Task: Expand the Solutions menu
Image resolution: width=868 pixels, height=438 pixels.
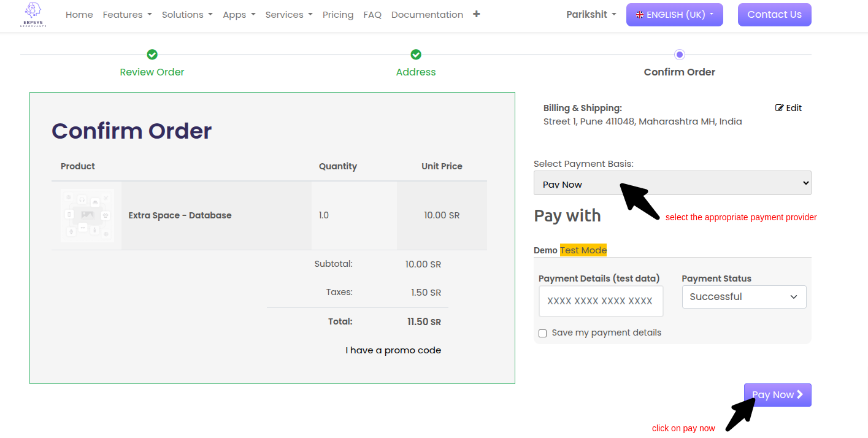Action: pyautogui.click(x=187, y=15)
